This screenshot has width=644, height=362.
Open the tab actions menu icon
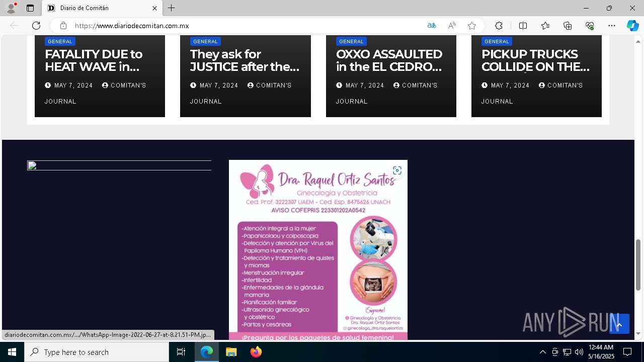[30, 8]
